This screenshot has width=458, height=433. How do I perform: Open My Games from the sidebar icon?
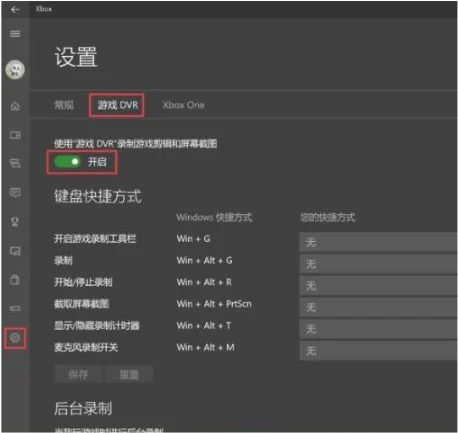15,135
